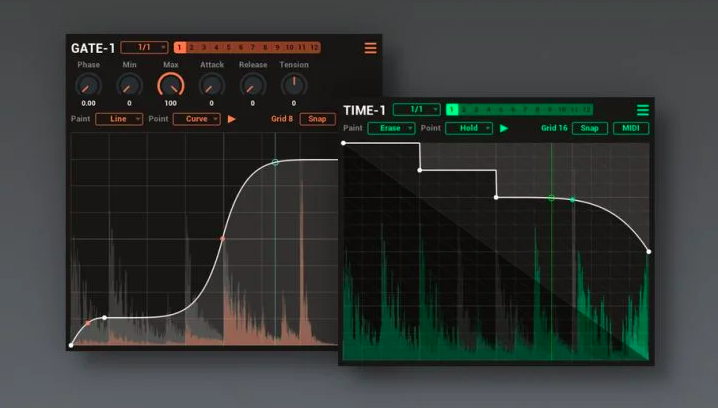Screen dimensions: 718x408
Task: Toggle Snap in the TIME-1 panel
Action: [x=589, y=128]
